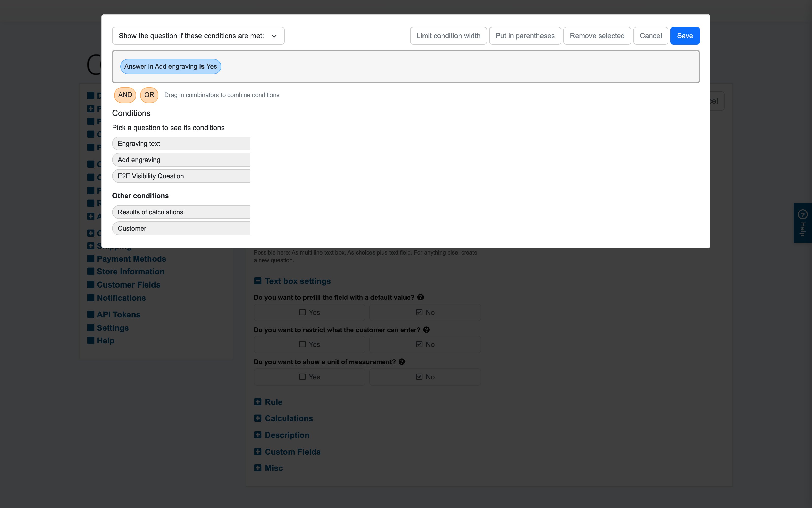Click the square icon beside API Tokens

[91, 314]
